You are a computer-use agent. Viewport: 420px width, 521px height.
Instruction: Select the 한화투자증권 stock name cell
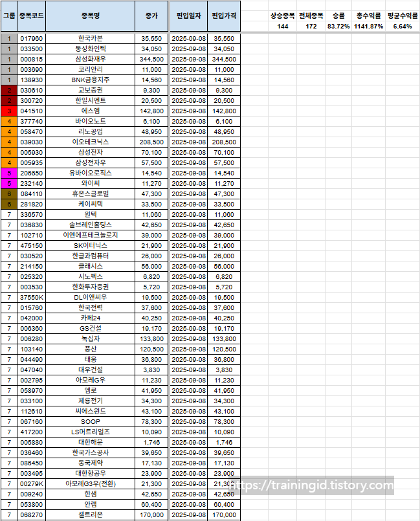click(x=91, y=287)
